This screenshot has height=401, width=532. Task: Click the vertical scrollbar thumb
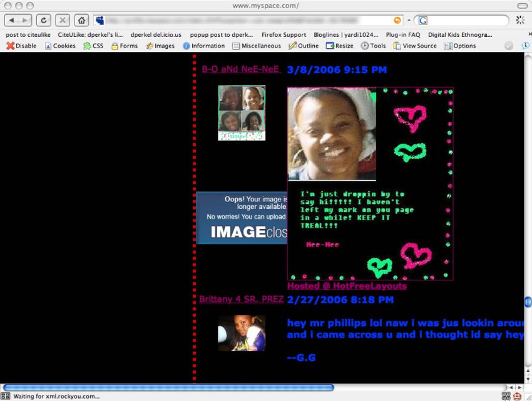pos(528,302)
